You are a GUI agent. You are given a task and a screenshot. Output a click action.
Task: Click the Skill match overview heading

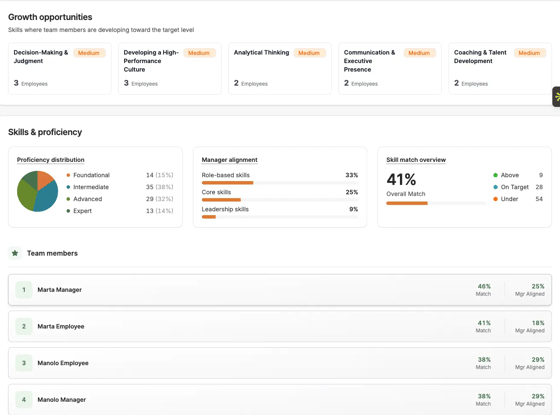(x=416, y=160)
